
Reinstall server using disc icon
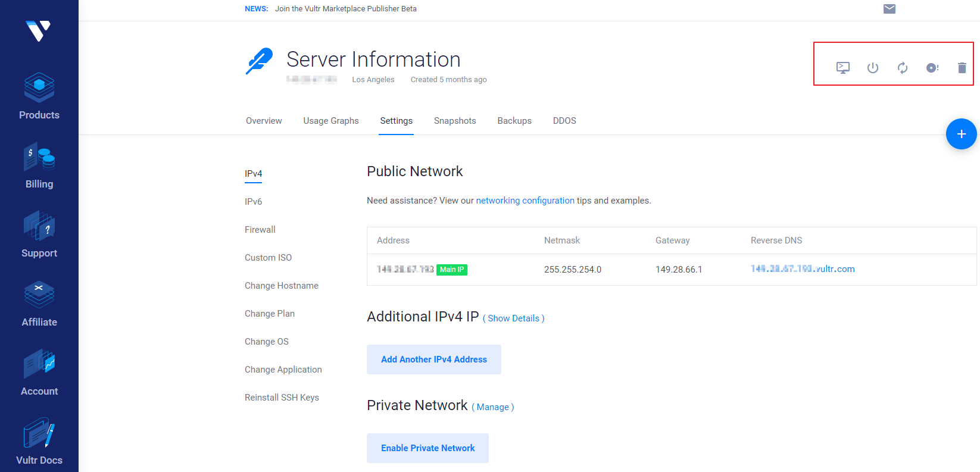(x=932, y=68)
